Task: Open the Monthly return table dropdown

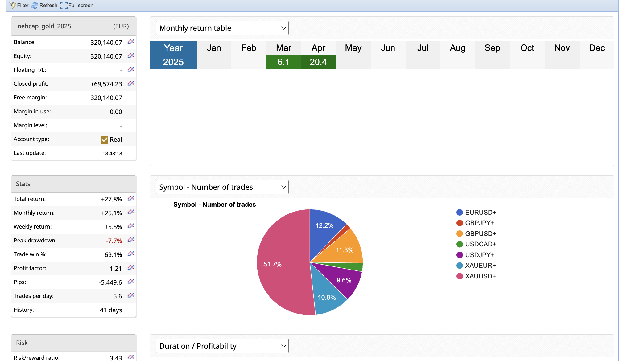Action: point(222,28)
